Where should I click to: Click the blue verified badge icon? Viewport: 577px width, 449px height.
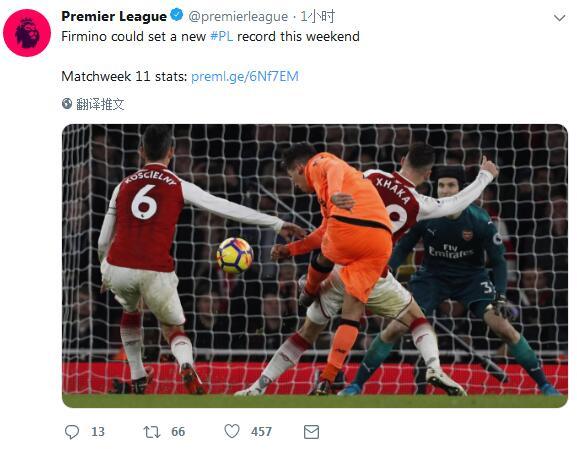(x=177, y=16)
